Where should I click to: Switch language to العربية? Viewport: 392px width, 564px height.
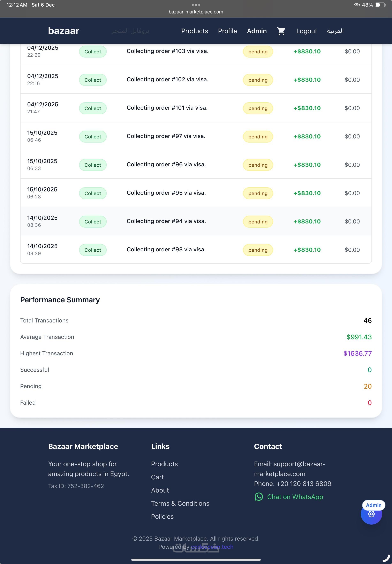point(335,31)
